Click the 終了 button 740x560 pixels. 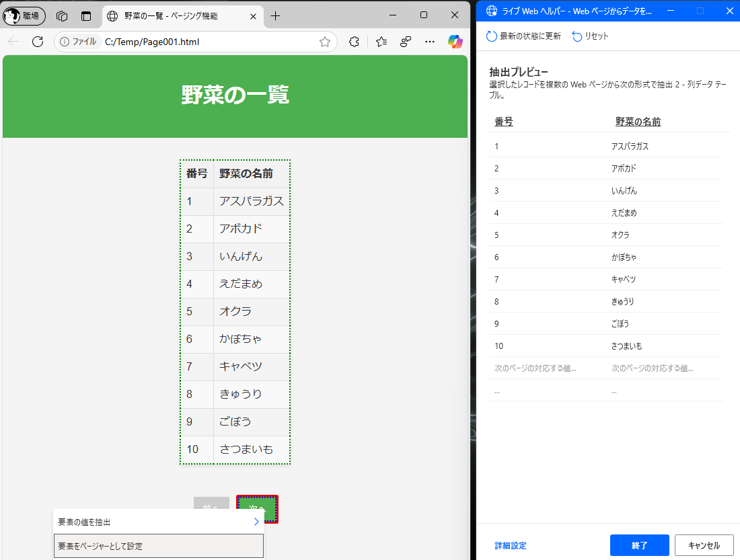(640, 545)
